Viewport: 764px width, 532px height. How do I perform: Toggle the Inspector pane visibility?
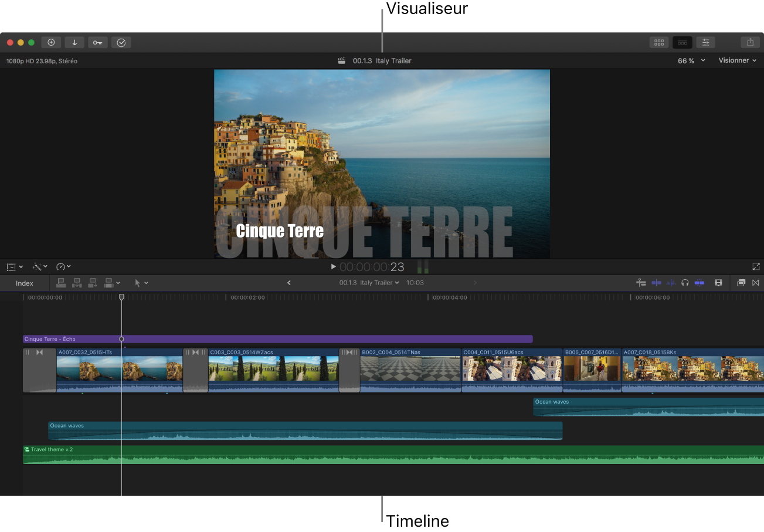pyautogui.click(x=706, y=42)
